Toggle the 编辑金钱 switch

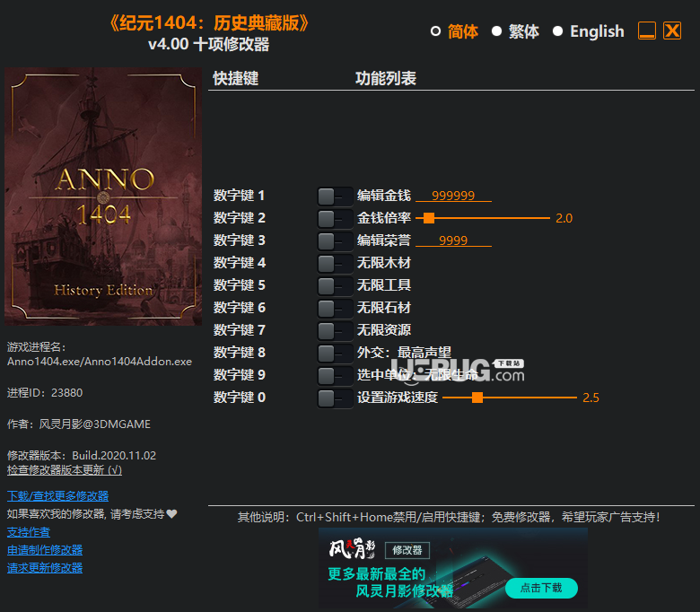[335, 196]
